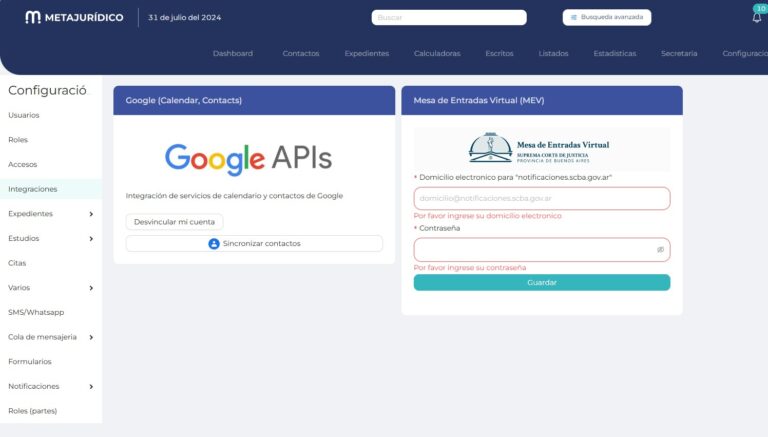The width and height of the screenshot is (768, 437).
Task: Select Integraciones in the sidebar
Action: pyautogui.click(x=51, y=189)
